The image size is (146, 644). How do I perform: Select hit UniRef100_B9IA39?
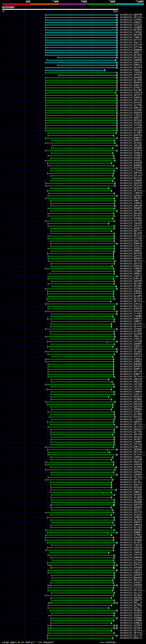(x=131, y=58)
